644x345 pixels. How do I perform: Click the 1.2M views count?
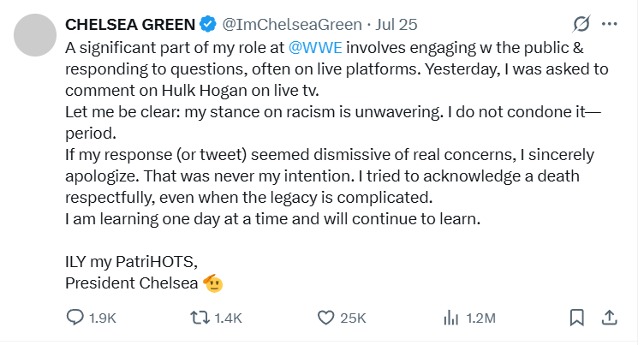pyautogui.click(x=481, y=318)
